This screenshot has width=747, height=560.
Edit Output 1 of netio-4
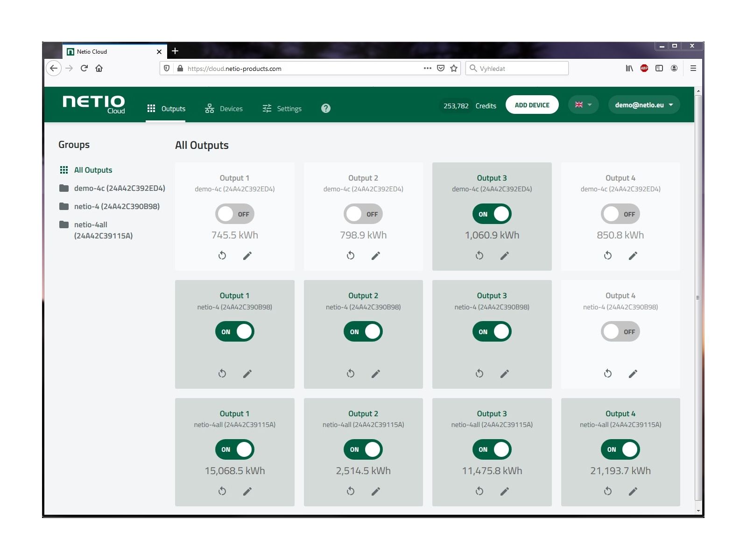pyautogui.click(x=247, y=373)
